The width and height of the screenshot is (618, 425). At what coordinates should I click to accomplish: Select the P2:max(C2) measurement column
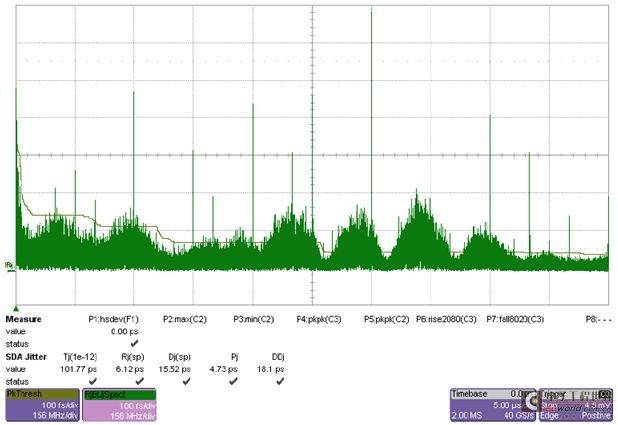point(185,319)
